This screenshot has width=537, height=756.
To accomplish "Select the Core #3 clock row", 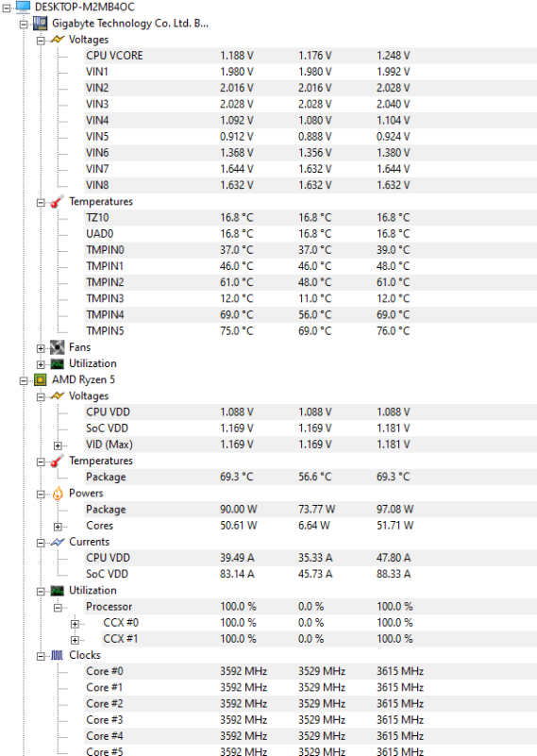I will [310, 720].
